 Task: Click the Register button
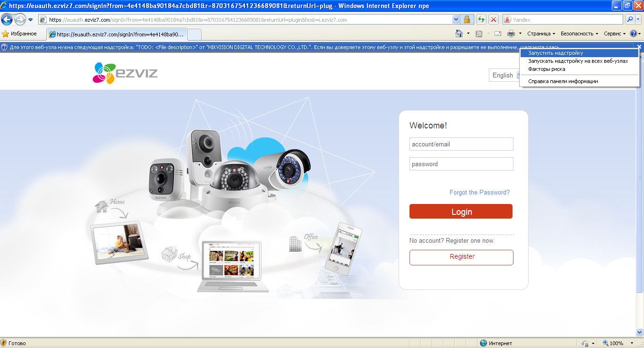click(461, 257)
